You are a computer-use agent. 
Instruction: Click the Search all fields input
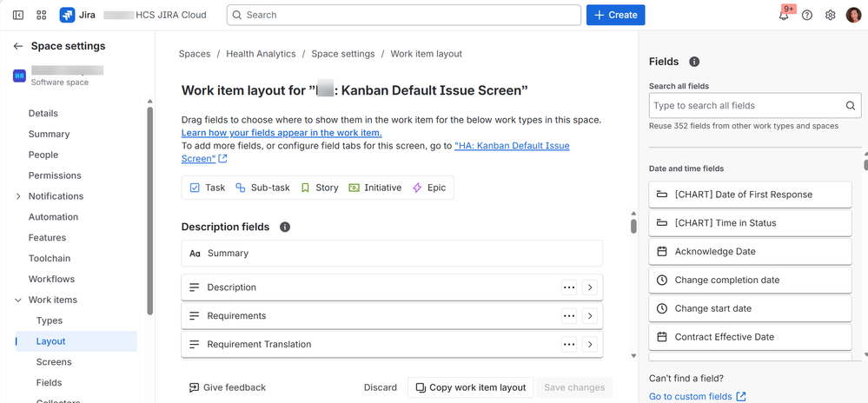pos(746,106)
